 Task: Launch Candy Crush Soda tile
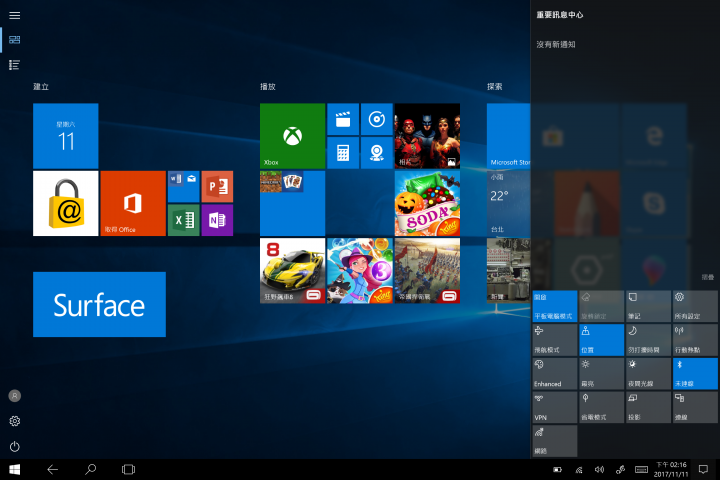pyautogui.click(x=427, y=203)
